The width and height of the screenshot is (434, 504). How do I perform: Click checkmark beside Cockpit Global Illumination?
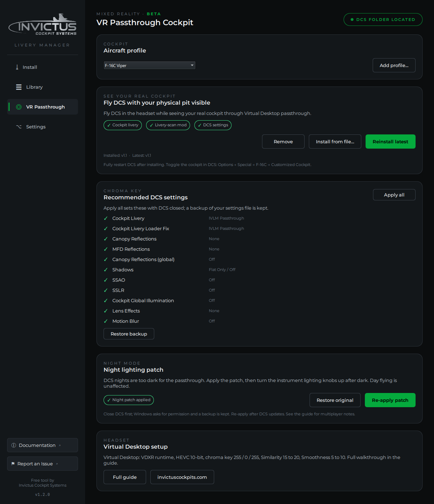coord(106,301)
